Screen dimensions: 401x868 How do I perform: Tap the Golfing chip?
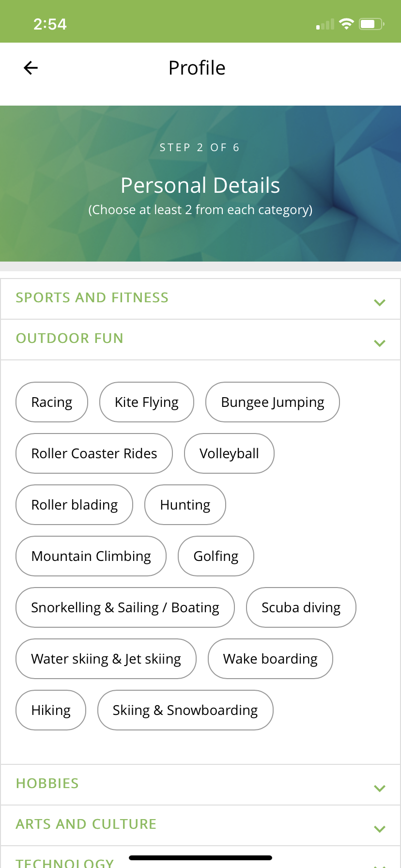216,556
